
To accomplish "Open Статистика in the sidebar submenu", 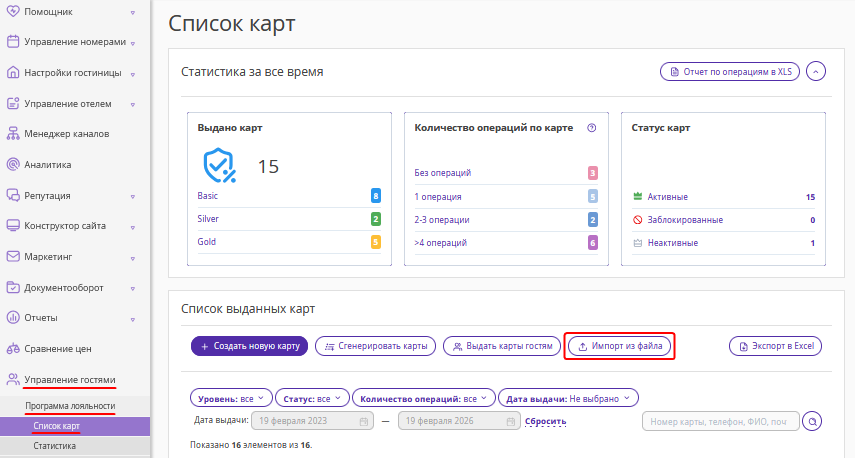I will [x=54, y=446].
